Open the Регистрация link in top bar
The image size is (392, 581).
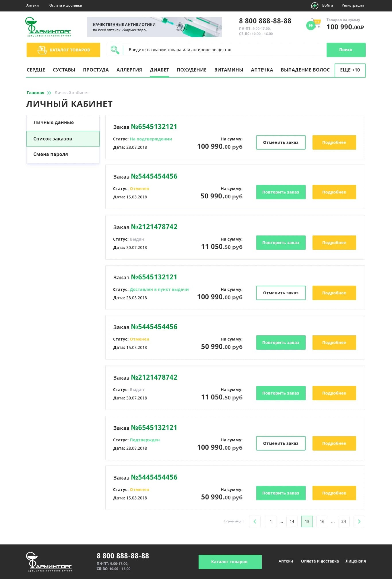[353, 5]
